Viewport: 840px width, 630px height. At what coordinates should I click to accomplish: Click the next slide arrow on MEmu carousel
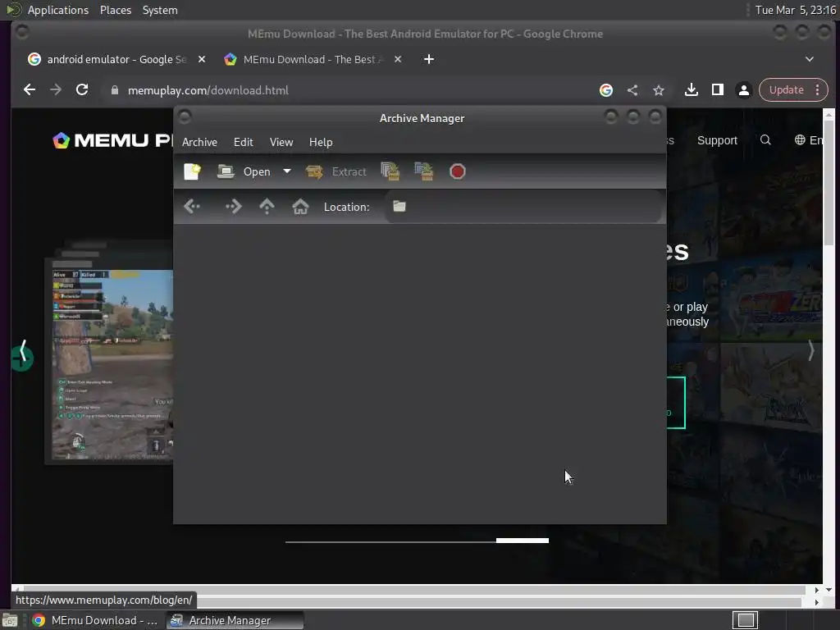[810, 351]
